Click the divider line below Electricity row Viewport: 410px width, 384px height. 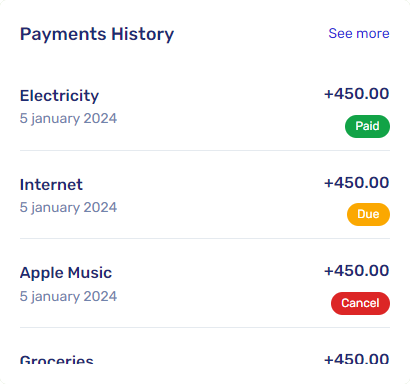point(205,150)
